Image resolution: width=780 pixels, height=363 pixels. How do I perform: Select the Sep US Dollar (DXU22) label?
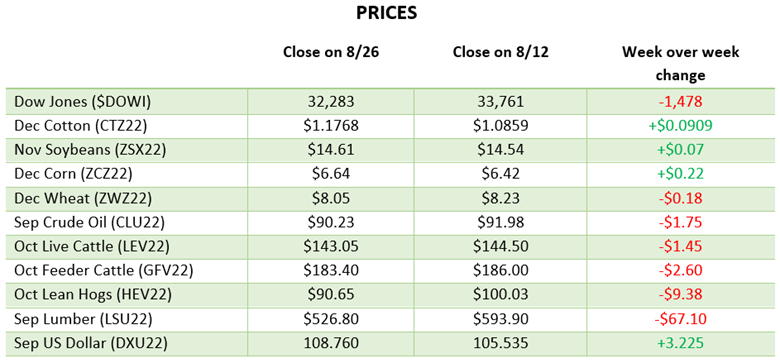[x=90, y=343]
